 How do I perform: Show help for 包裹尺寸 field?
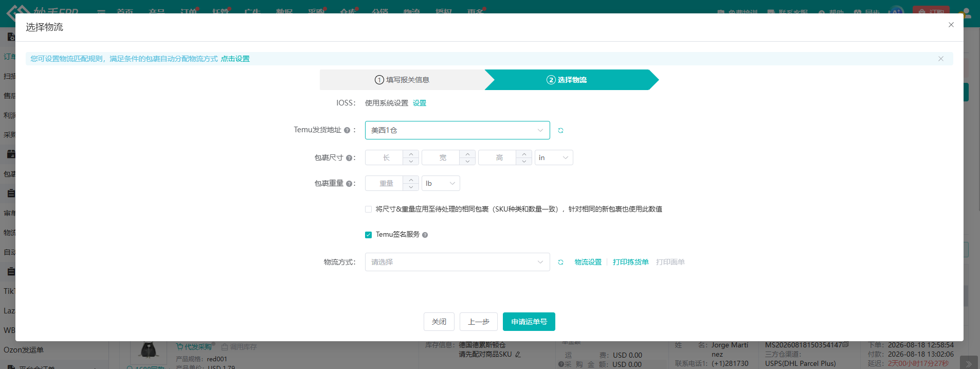(349, 158)
